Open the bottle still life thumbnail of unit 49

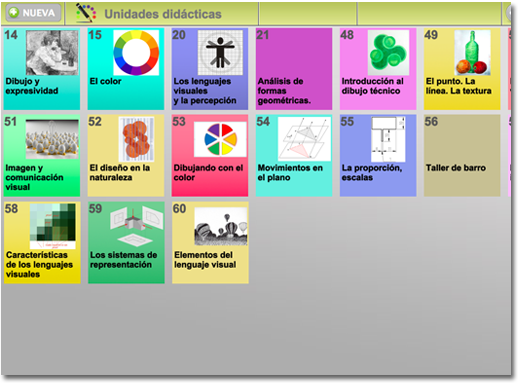click(x=473, y=52)
